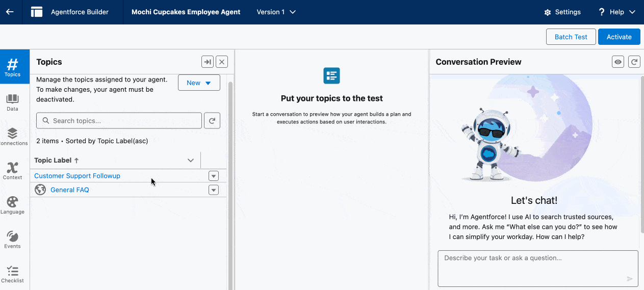Refresh the topics list
This screenshot has width=644, height=290.
coord(212,121)
